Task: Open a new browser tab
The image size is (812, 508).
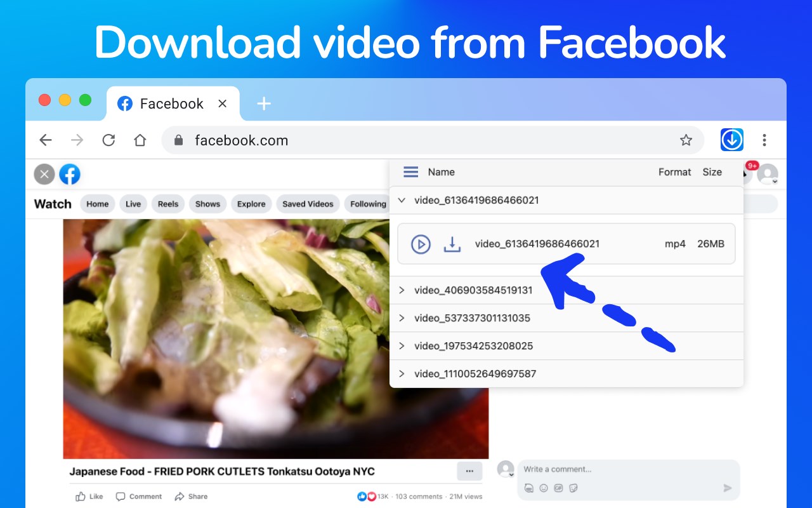Action: click(x=264, y=104)
